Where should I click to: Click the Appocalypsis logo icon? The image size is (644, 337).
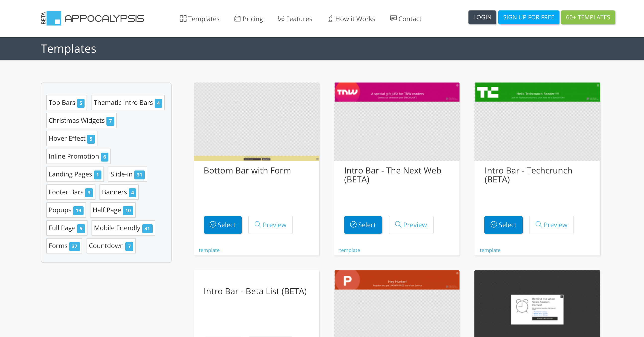click(x=53, y=18)
